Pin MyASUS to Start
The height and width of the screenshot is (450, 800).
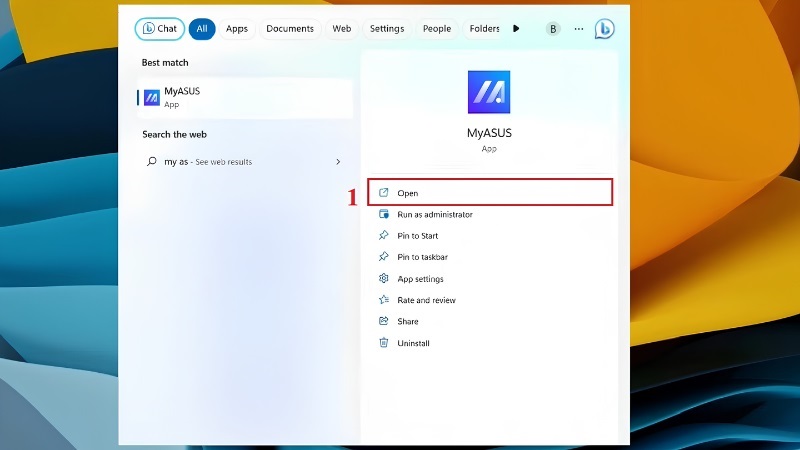pyautogui.click(x=417, y=236)
